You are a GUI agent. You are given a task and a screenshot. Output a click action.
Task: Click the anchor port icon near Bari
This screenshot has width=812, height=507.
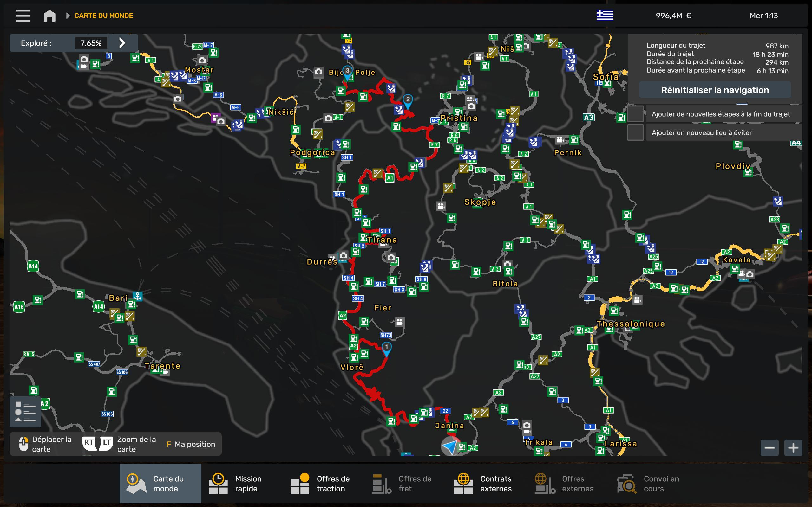pos(137,296)
